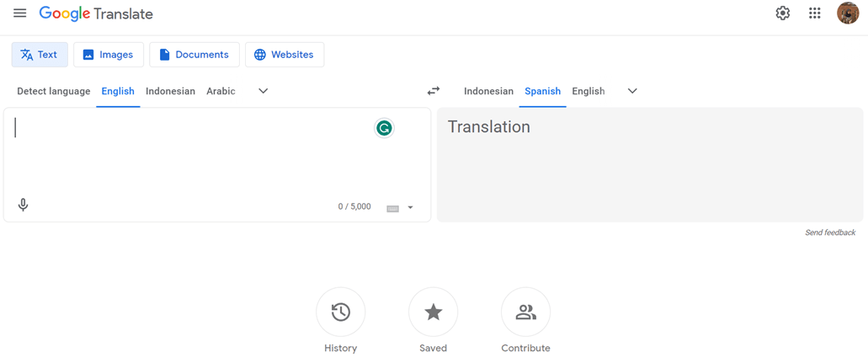This screenshot has height=363, width=868.
Task: Toggle the on-screen keyboard icon
Action: tap(393, 208)
